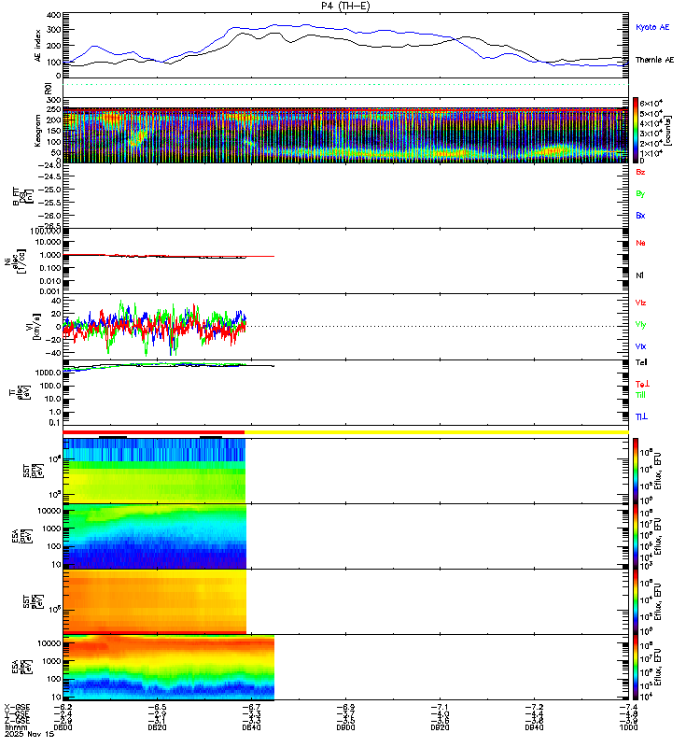Image resolution: width=700 pixels, height=747 pixels.
Task: Click the Vi [km/s] axis label
Action: 35,326
